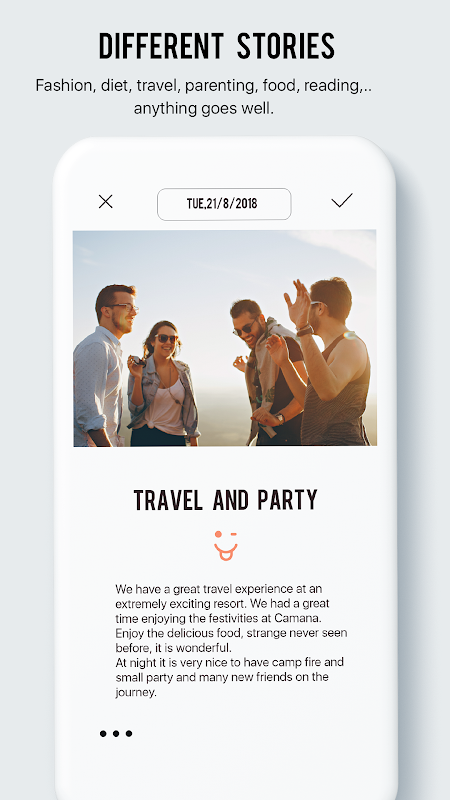This screenshot has height=800, width=450.
Task: Open the three-dots more options menu
Action: point(116,734)
